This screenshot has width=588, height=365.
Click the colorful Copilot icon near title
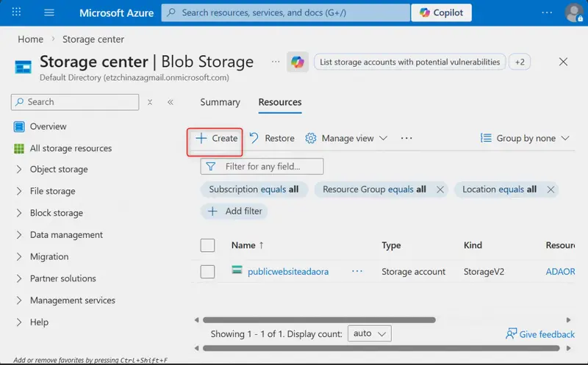(298, 62)
